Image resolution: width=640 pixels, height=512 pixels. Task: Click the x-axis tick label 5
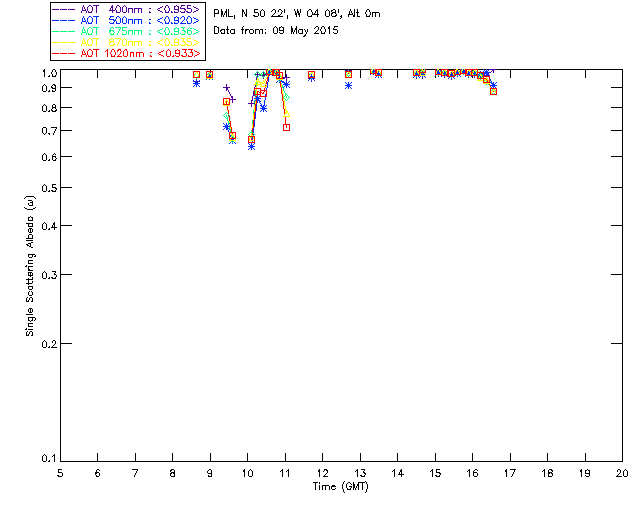[x=60, y=473]
